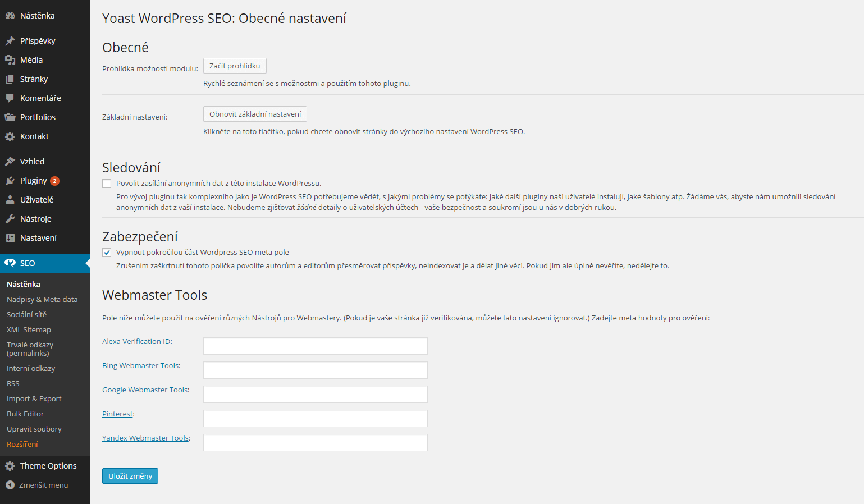This screenshot has height=504, width=864.
Task: Click the Uživatelé person icon
Action: click(10, 200)
